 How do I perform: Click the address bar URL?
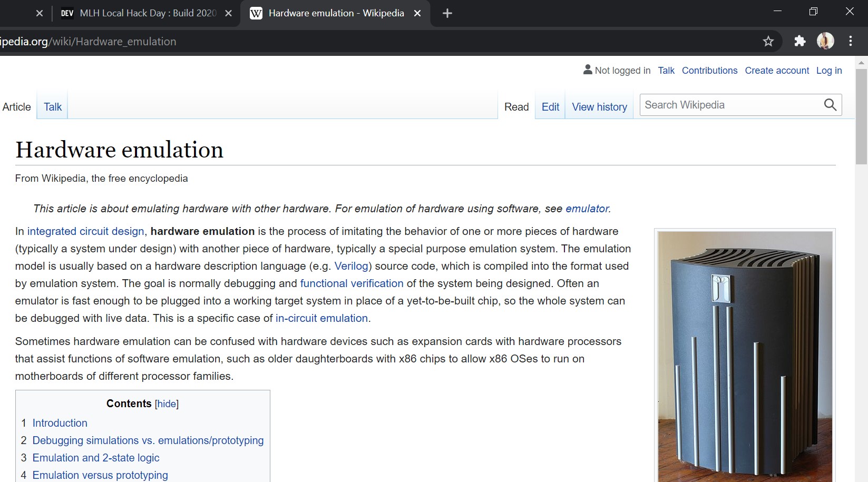[88, 42]
